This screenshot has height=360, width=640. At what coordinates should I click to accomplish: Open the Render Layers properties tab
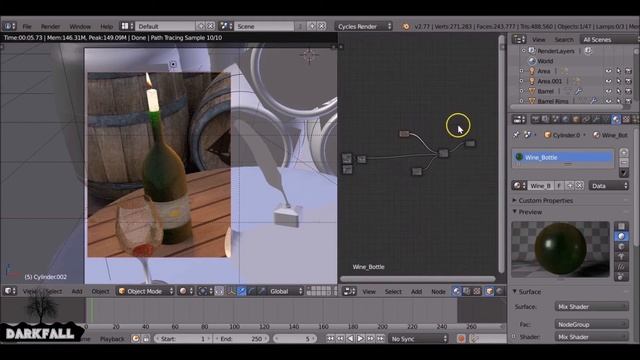(x=546, y=119)
